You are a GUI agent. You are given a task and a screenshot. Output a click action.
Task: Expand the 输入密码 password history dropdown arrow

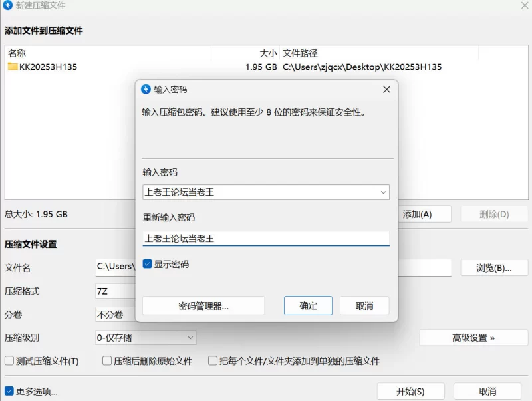click(383, 192)
